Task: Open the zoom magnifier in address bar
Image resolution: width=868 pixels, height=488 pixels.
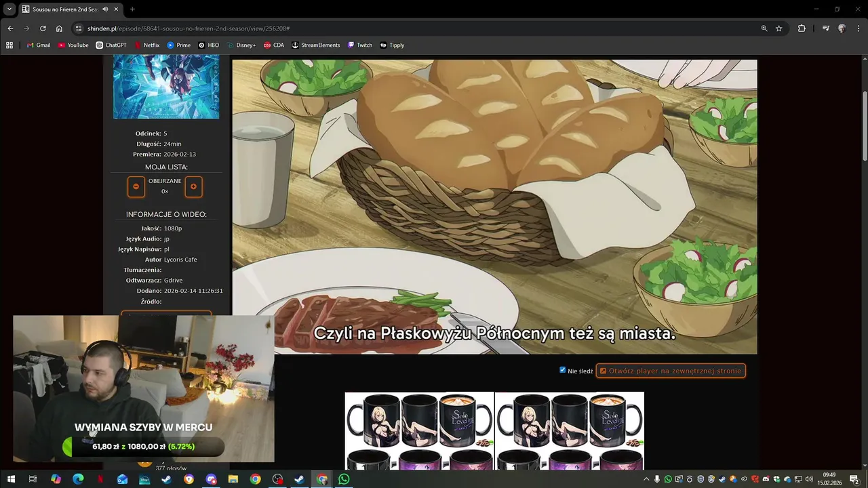Action: [764, 28]
